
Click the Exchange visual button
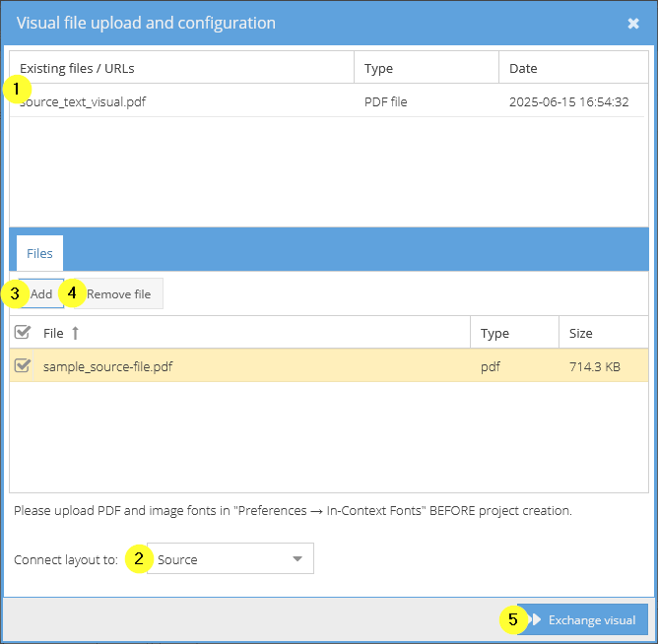click(x=582, y=619)
